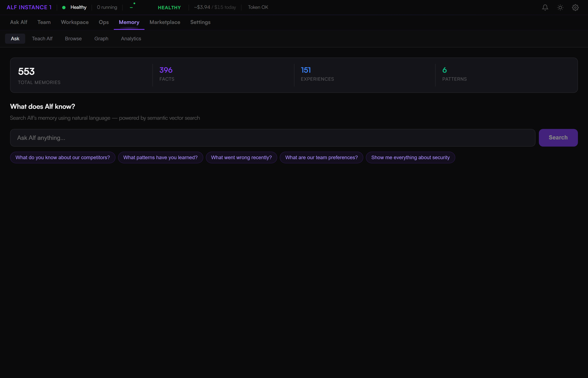
Task: Switch to the Team tab
Action: (x=44, y=22)
